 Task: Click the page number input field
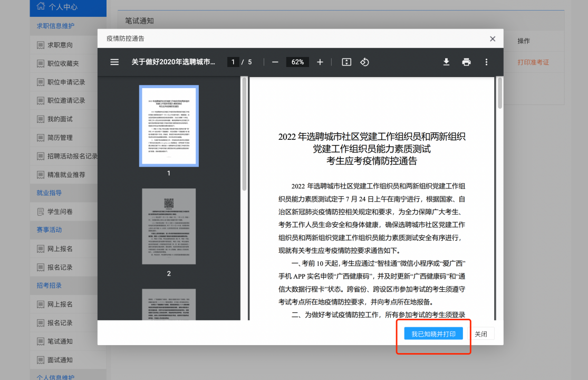(x=233, y=62)
